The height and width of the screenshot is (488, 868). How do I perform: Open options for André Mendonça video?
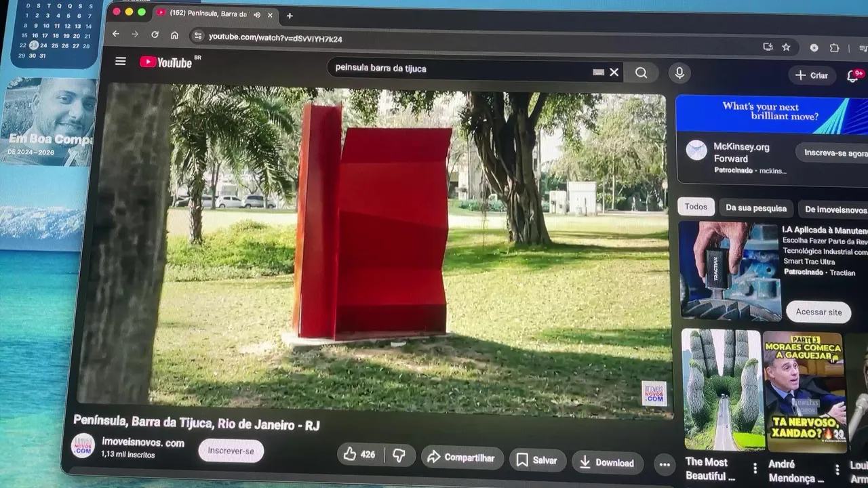coord(837,469)
